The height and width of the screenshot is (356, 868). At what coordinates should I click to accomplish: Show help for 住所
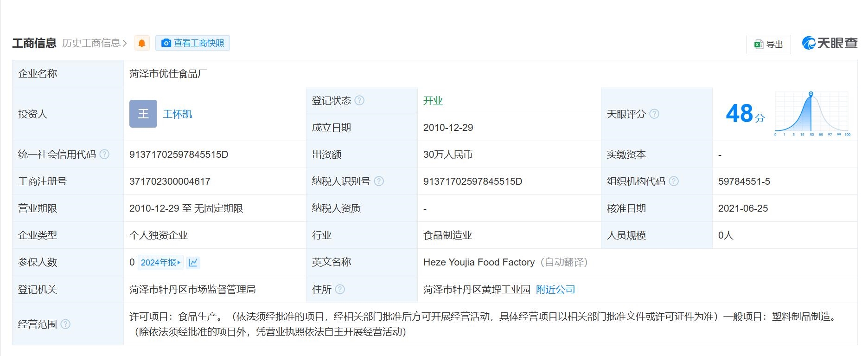(340, 289)
